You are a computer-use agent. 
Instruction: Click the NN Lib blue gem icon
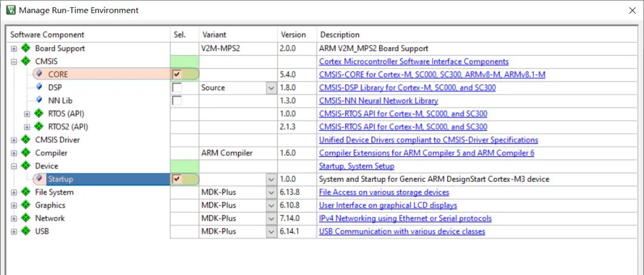[39, 100]
